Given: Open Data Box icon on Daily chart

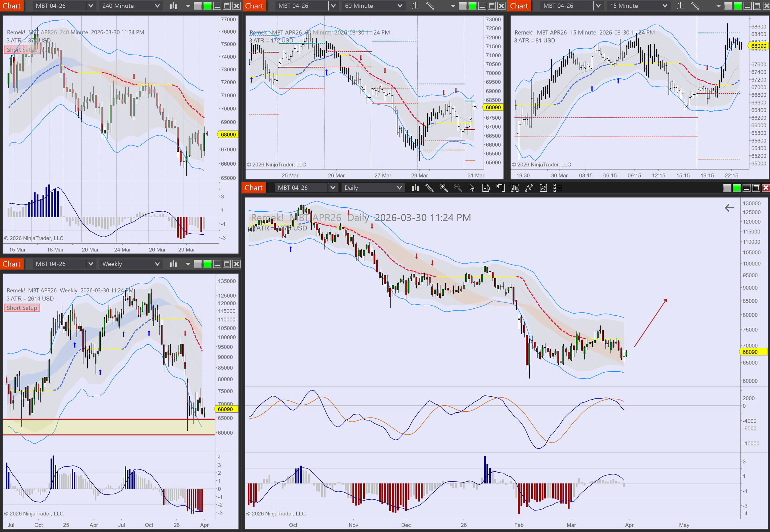Looking at the screenshot, I should (486, 188).
